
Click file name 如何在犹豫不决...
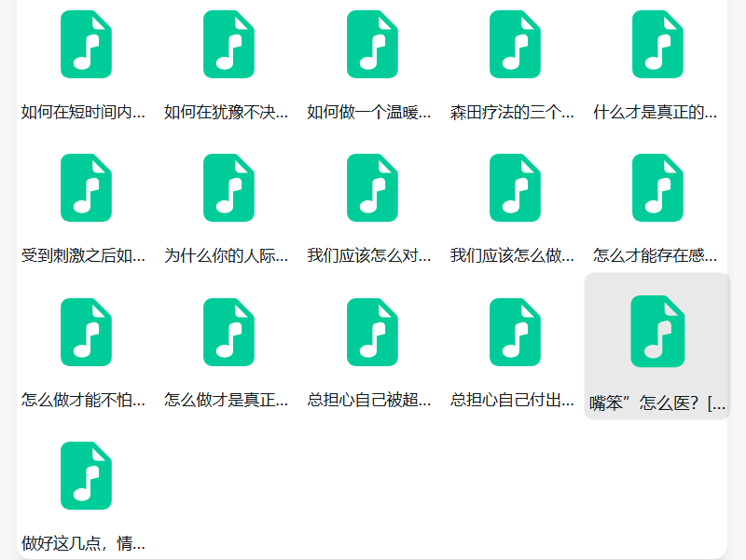click(226, 112)
